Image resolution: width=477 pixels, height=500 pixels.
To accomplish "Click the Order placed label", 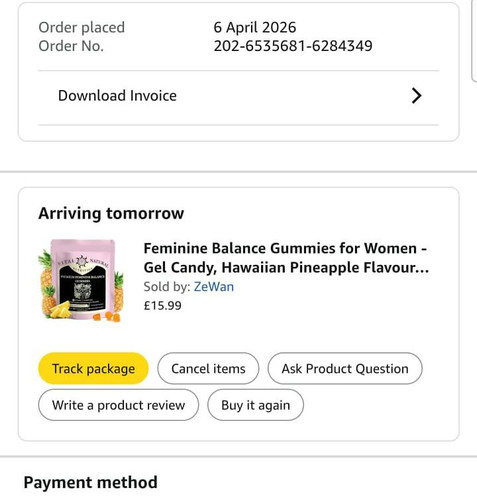I will pyautogui.click(x=82, y=27).
